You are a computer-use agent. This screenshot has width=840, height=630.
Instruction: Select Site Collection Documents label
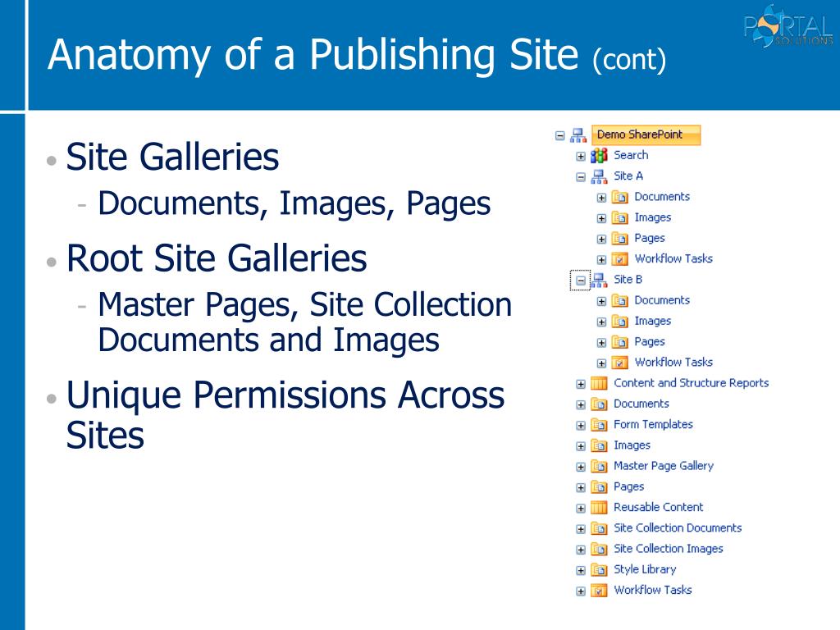coord(678,527)
